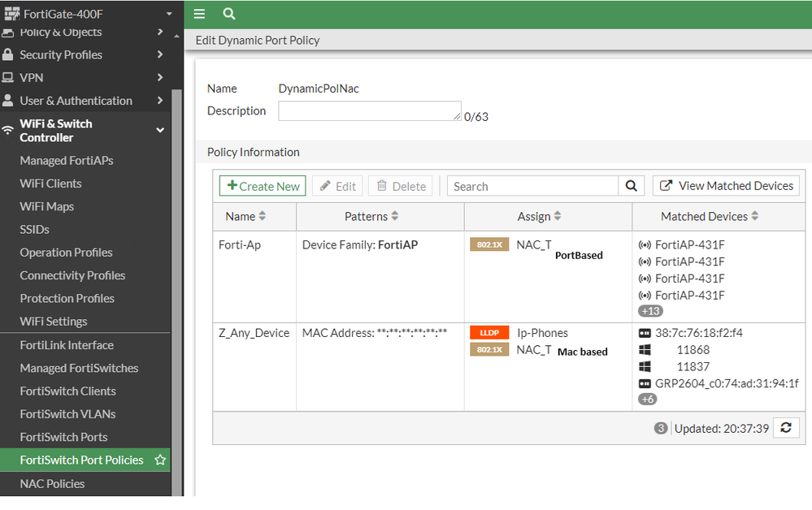Click the FortiGate device icon in header
This screenshot has width=812, height=510.
(x=12, y=14)
